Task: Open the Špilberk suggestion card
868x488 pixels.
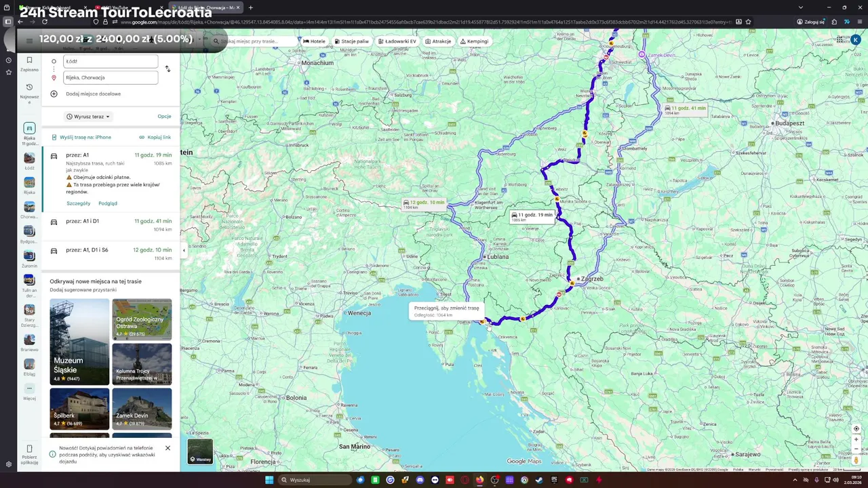Action: tap(79, 409)
